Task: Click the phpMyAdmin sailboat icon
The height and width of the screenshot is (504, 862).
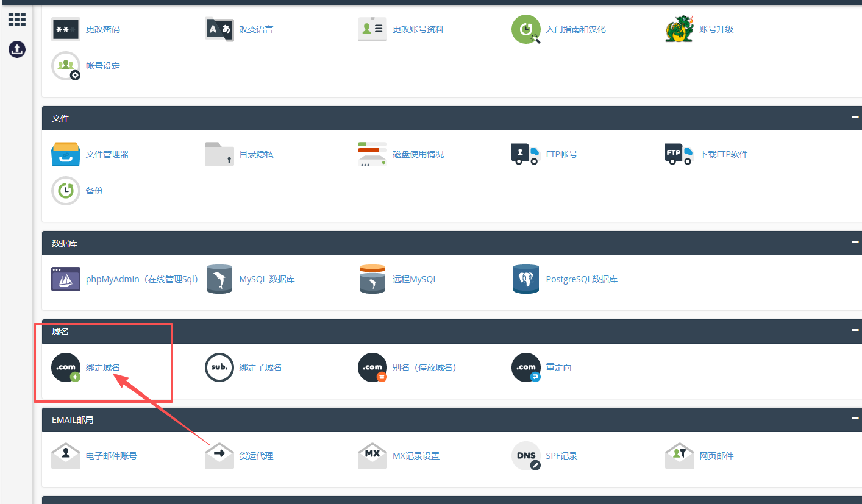Action: [x=66, y=279]
